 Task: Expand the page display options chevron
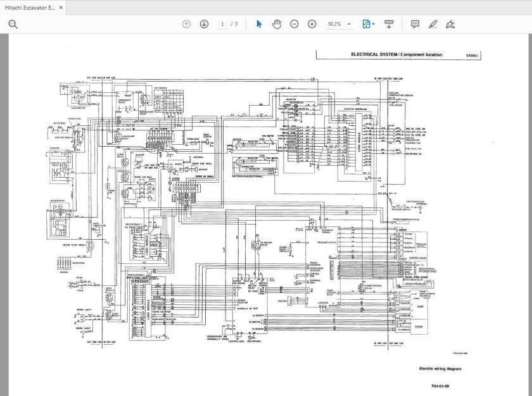pos(374,25)
